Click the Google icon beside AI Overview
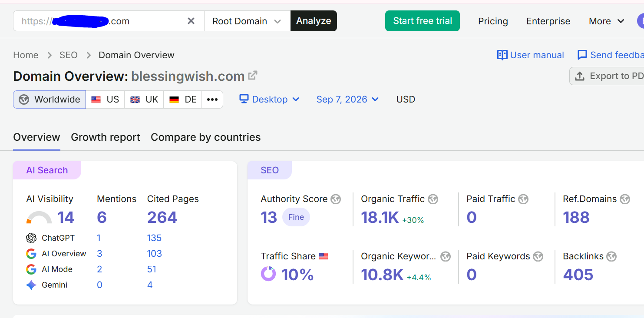 (x=31, y=254)
